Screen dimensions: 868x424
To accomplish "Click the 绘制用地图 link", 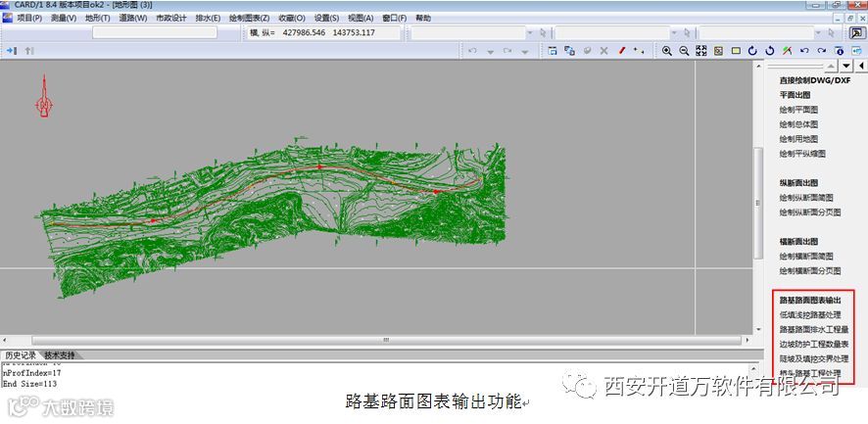I will [x=798, y=139].
